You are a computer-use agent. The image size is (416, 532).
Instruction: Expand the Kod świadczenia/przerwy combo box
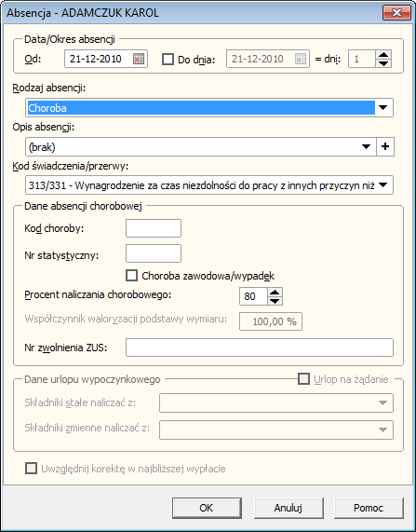pos(382,185)
